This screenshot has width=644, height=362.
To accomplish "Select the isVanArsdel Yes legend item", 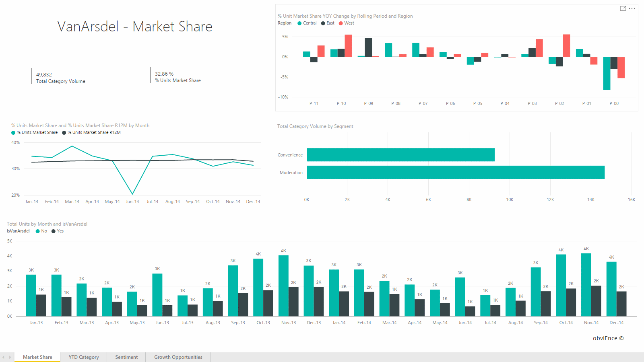I will [58, 231].
